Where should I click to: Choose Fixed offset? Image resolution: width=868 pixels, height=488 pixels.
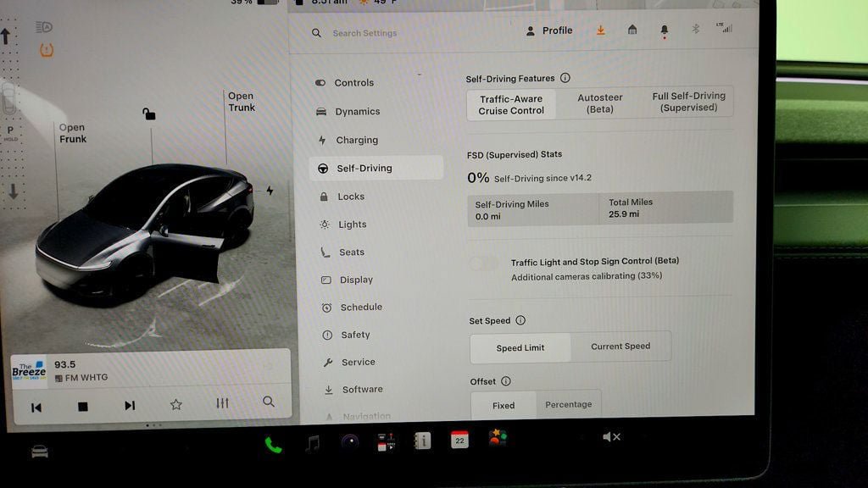(504, 406)
